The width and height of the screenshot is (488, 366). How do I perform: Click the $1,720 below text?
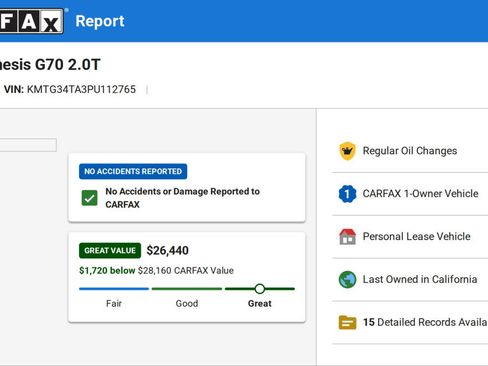click(107, 270)
